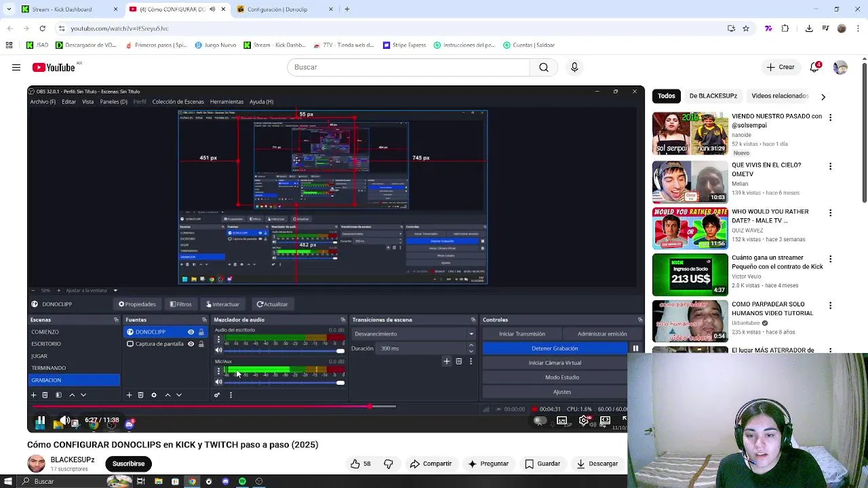Select the De BLACKESUPz chip

click(713, 96)
